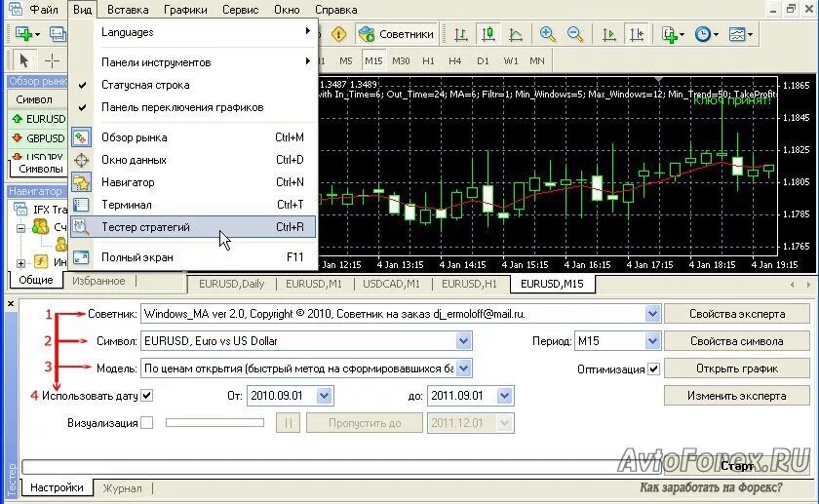Switch chart to candlesticks style
819x504 pixels.
[488, 34]
